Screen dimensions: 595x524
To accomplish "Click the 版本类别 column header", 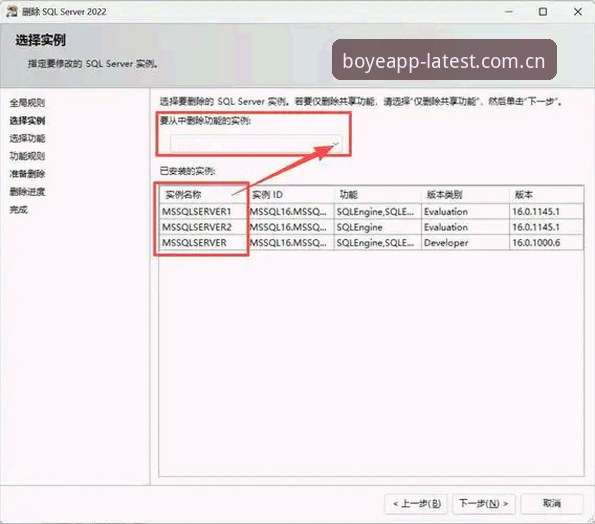I will pos(465,195).
